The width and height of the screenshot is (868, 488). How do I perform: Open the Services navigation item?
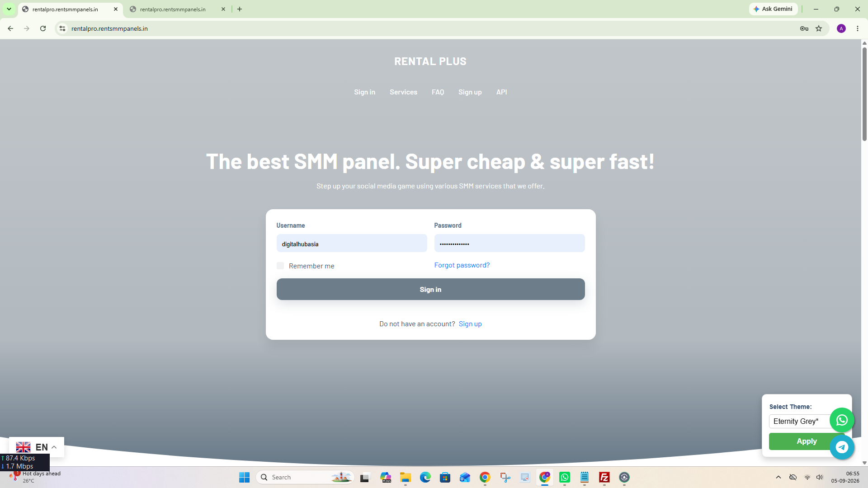pos(403,92)
